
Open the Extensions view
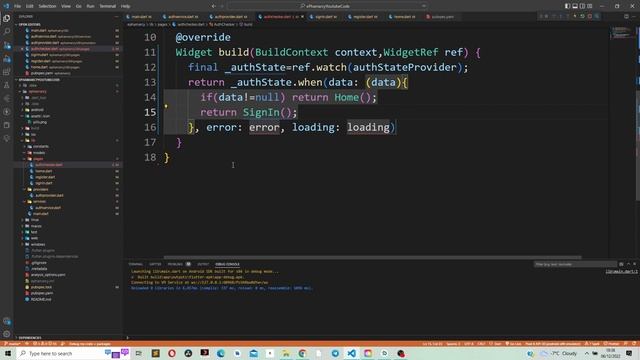pos(7,72)
